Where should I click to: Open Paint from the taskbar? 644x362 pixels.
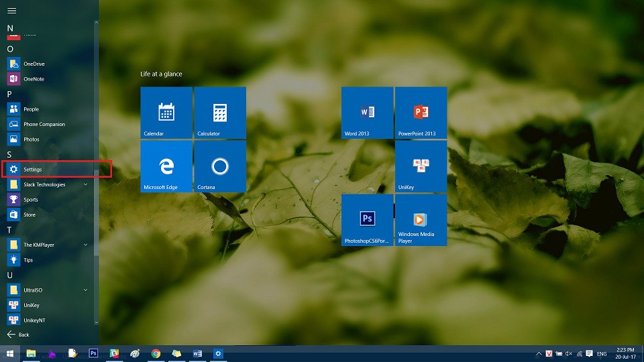click(x=135, y=353)
